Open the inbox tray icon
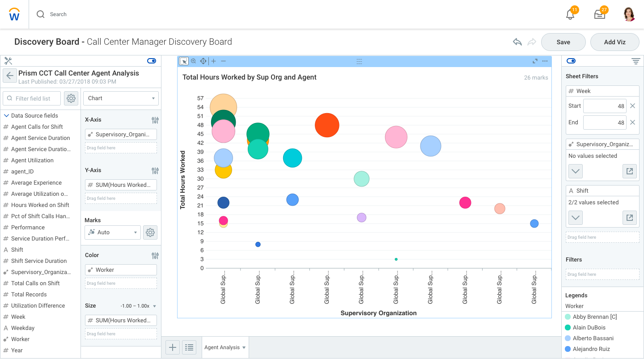The image size is (644, 359). click(599, 14)
